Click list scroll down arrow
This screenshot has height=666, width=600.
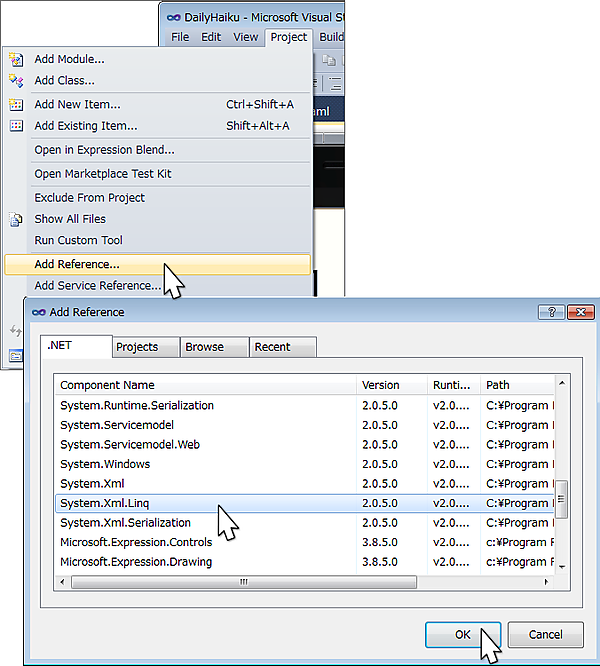tap(562, 567)
